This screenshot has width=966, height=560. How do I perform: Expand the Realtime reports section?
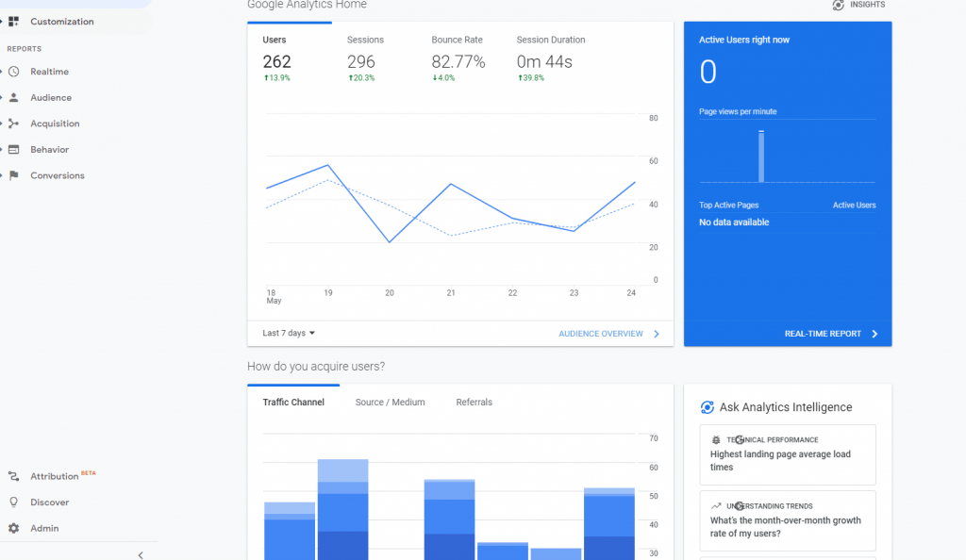(1, 72)
